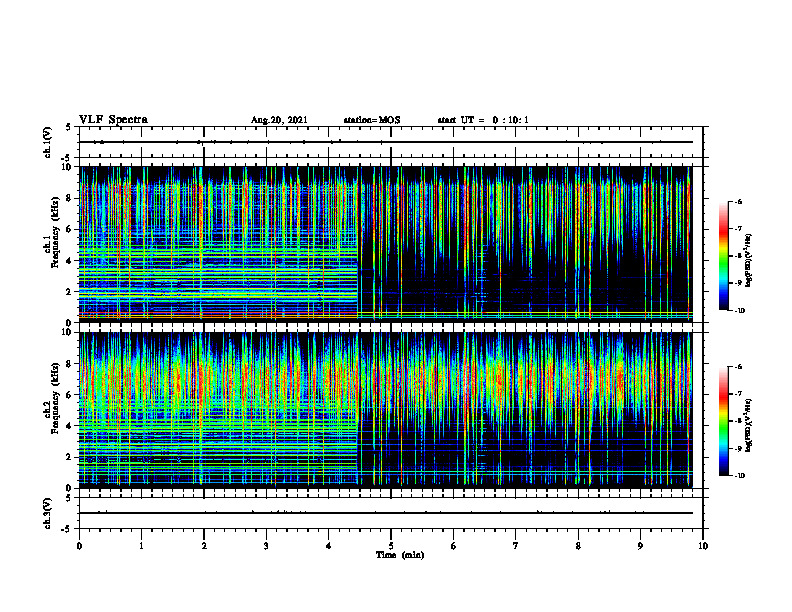Click the "6" tick on ch.1 frequency axis
This screenshot has height=612, width=792.
coord(69,229)
